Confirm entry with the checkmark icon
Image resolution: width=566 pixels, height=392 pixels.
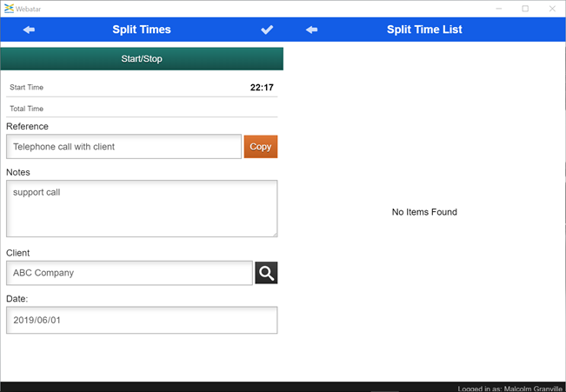[x=267, y=30]
